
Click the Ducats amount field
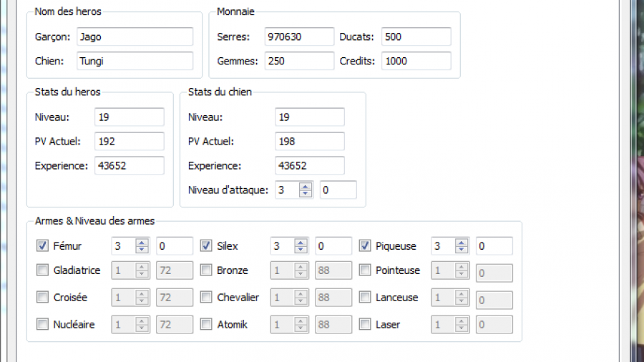coord(416,36)
